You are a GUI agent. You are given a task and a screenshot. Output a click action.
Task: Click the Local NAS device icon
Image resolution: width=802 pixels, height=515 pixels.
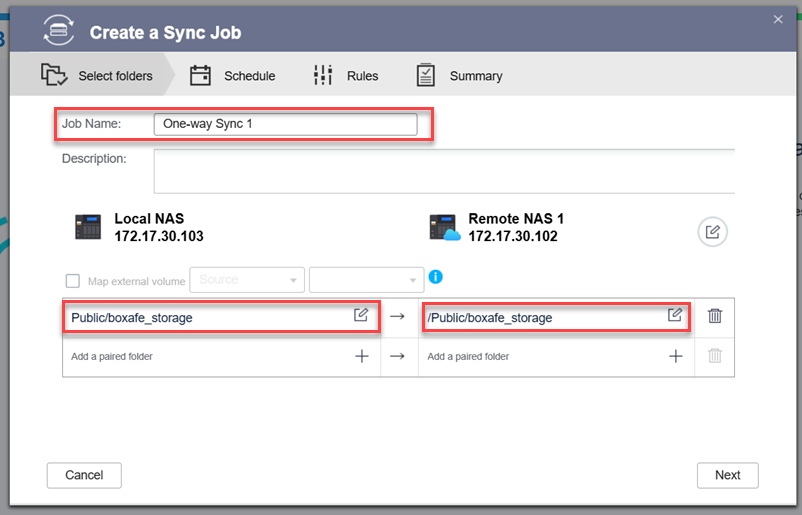click(x=88, y=227)
